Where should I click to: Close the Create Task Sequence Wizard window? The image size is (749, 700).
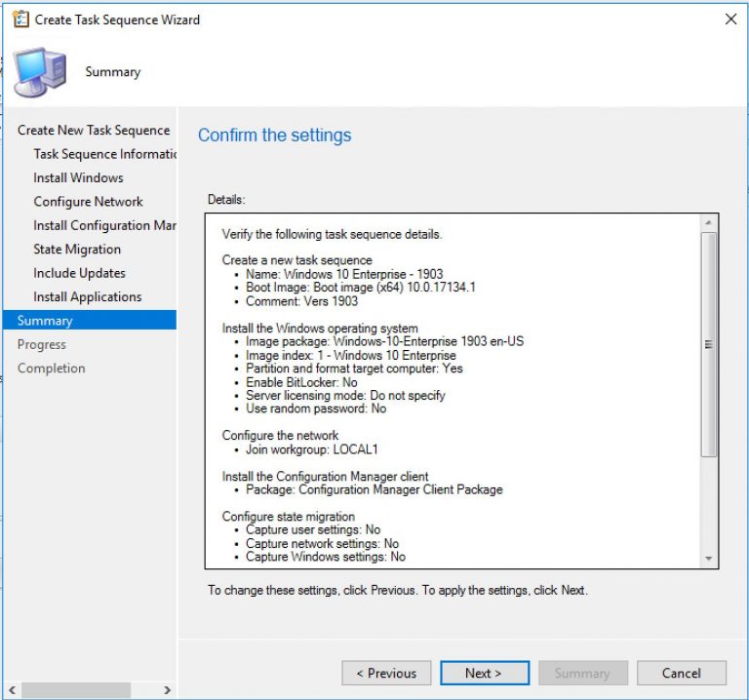[x=730, y=19]
